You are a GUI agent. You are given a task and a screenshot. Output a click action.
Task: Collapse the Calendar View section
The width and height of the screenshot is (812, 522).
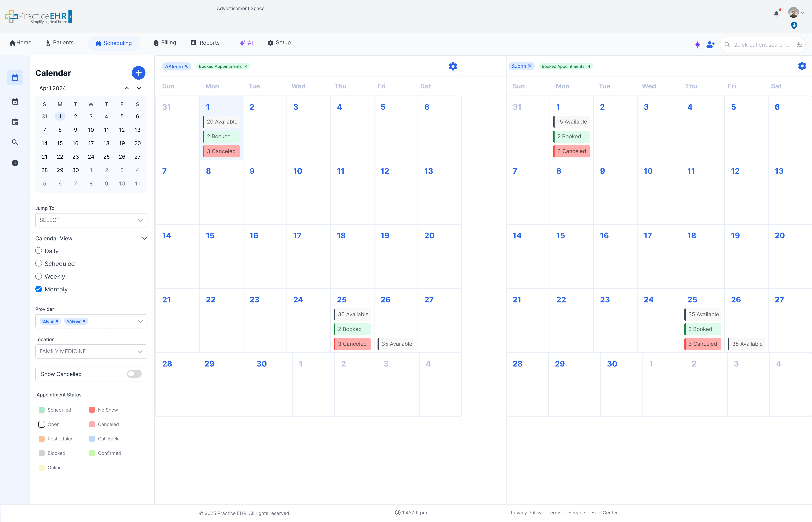145,238
